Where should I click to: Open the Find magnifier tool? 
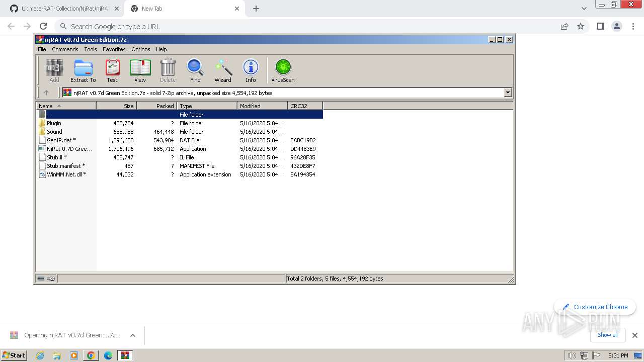[195, 70]
